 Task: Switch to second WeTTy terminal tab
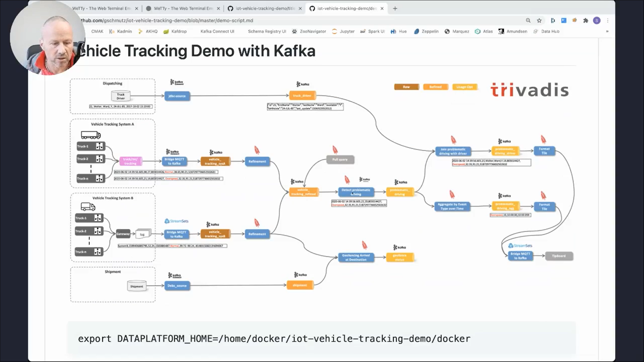tap(183, 8)
